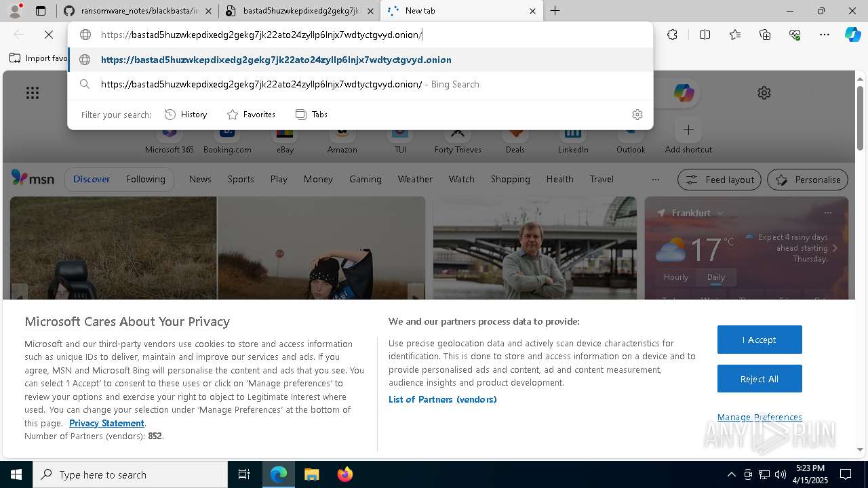The image size is (868, 488).
Task: Launch Firefox from the taskbar
Action: tap(345, 474)
